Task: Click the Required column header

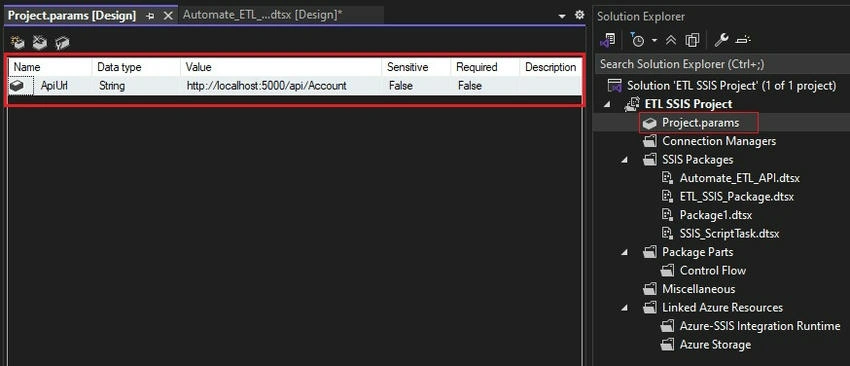Action: [x=485, y=67]
